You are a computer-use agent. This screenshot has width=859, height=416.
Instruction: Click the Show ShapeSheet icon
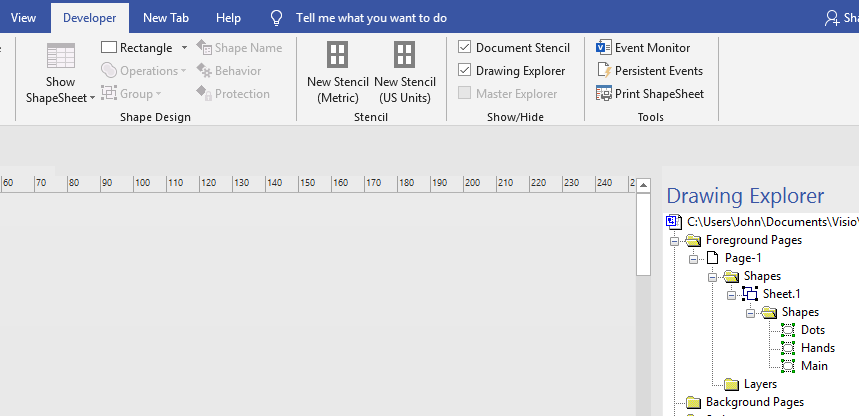click(x=60, y=57)
